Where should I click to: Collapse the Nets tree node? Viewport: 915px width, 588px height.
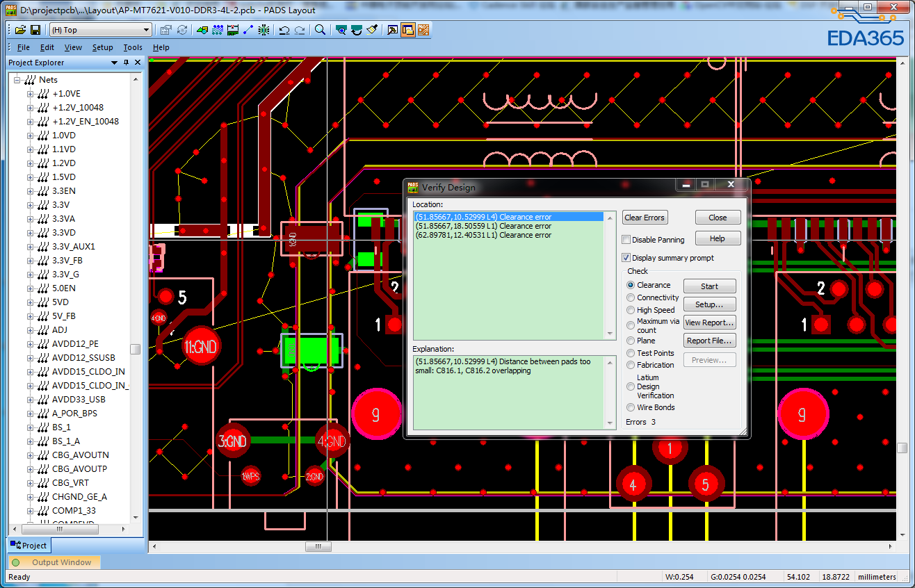16,80
